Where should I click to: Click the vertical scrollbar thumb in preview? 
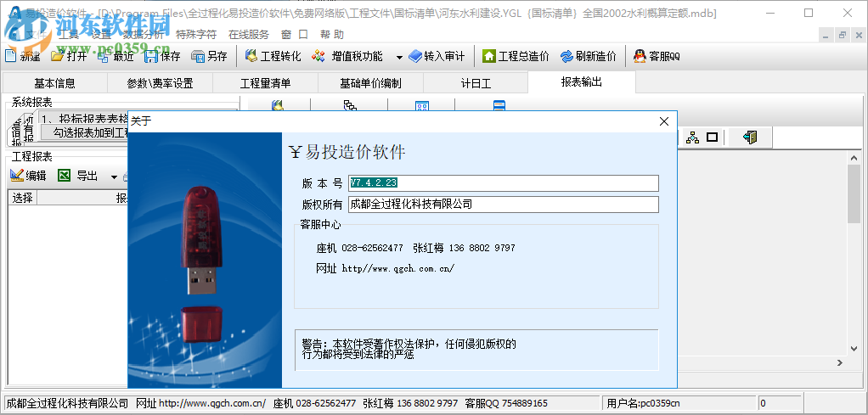coord(854,193)
